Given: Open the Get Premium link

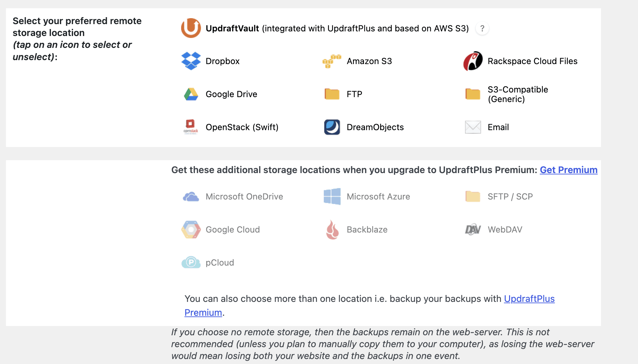Looking at the screenshot, I should (569, 170).
